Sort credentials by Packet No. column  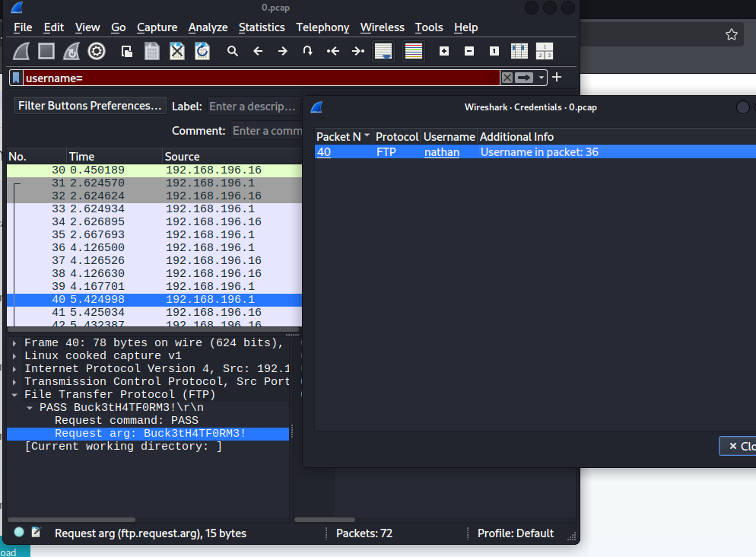pos(343,137)
